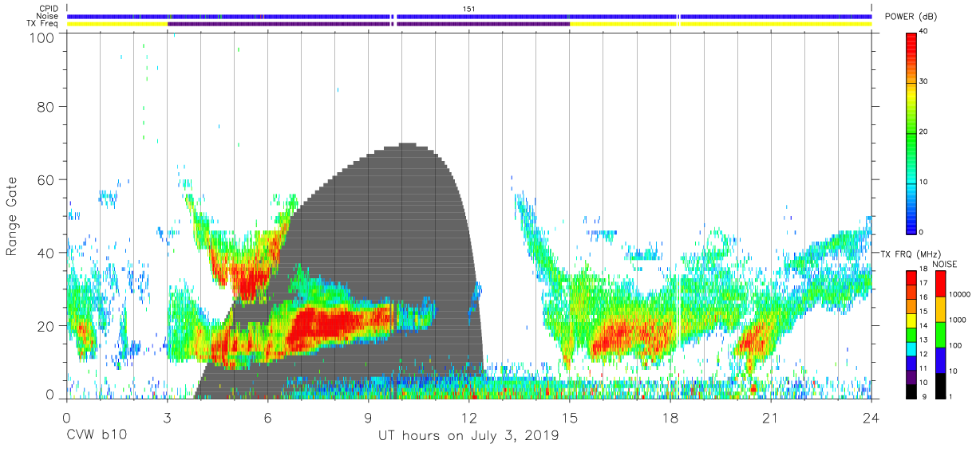Click the '1' label on the NOISE scale
Viewport: 980px width, 452px height.
pyautogui.click(x=950, y=396)
